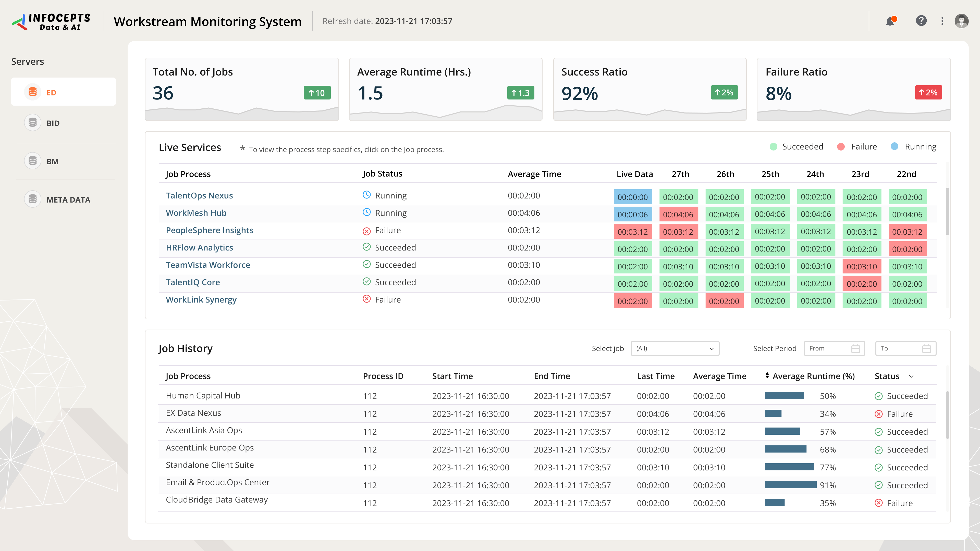
Task: Click WorkMesh Hub's red 27th cell
Action: (x=678, y=215)
